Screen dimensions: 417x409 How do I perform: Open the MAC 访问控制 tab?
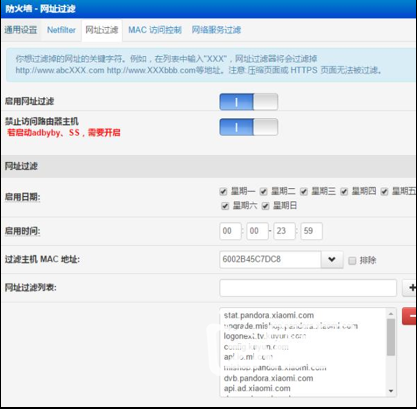tap(155, 30)
